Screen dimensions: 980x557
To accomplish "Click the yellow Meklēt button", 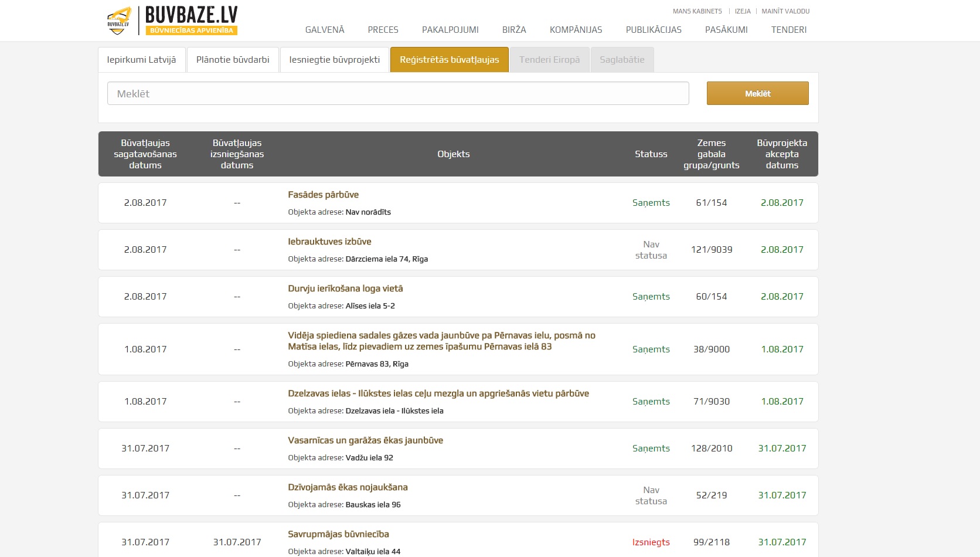I will point(758,94).
